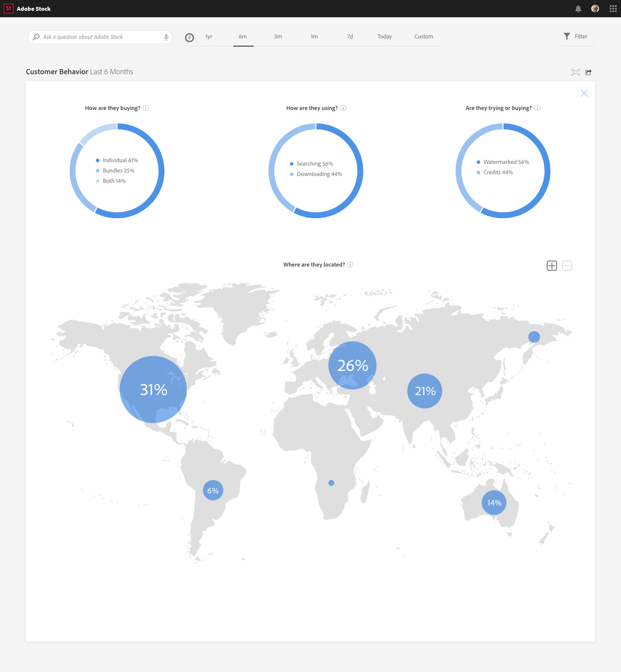
Task: Zoom out on the world map
Action: (x=567, y=266)
